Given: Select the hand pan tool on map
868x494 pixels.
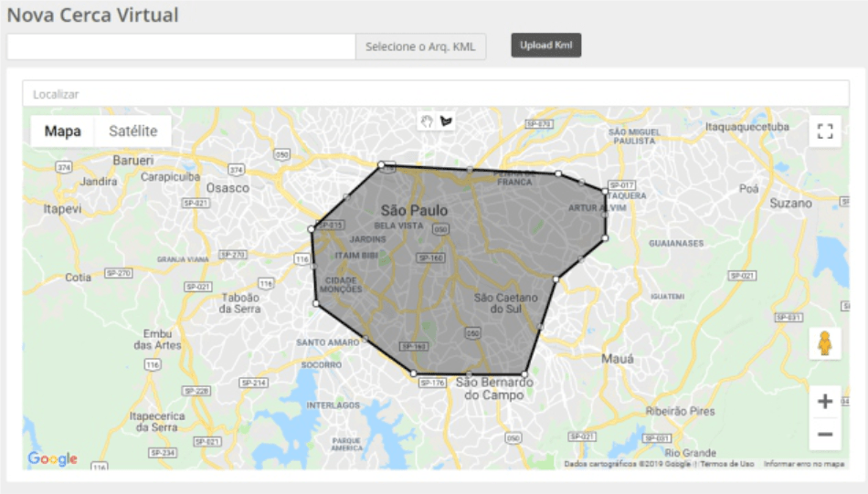Looking at the screenshot, I should tap(426, 121).
